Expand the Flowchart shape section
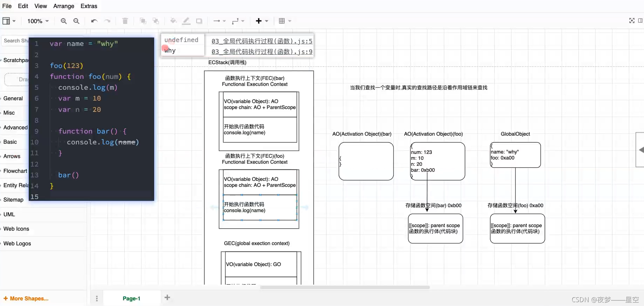 point(14,171)
